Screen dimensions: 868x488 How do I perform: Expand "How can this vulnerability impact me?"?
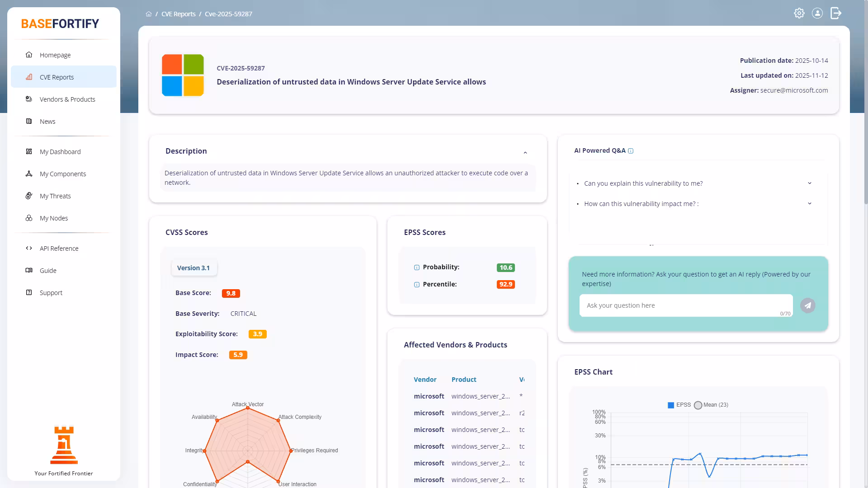coord(809,204)
